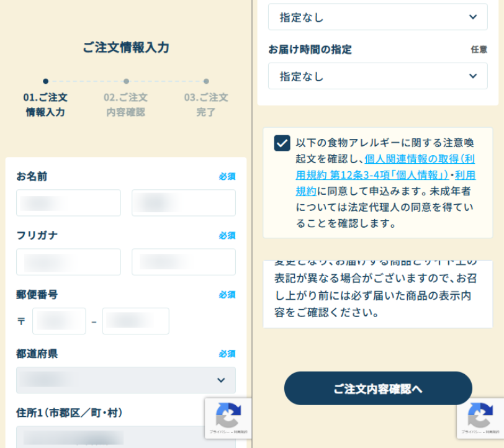Click the first postal code box after 〒
Screen dimensions: 504x448
click(59, 321)
